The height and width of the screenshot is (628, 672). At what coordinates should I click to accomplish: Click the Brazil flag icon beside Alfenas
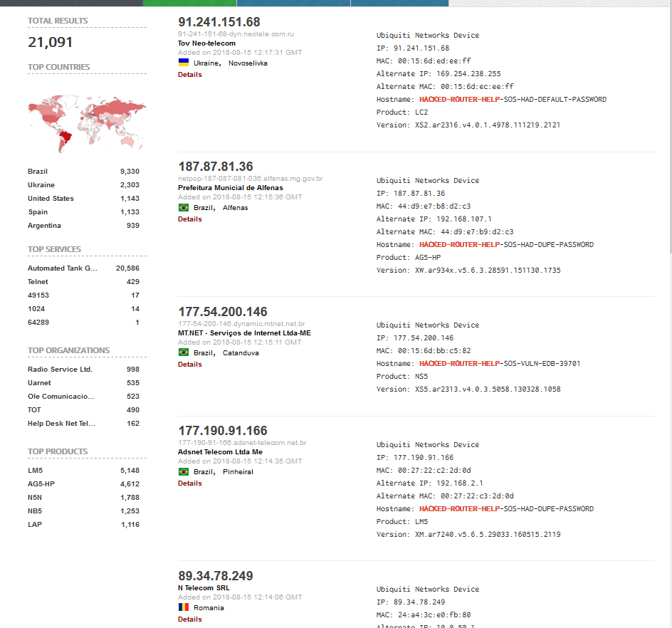[184, 207]
